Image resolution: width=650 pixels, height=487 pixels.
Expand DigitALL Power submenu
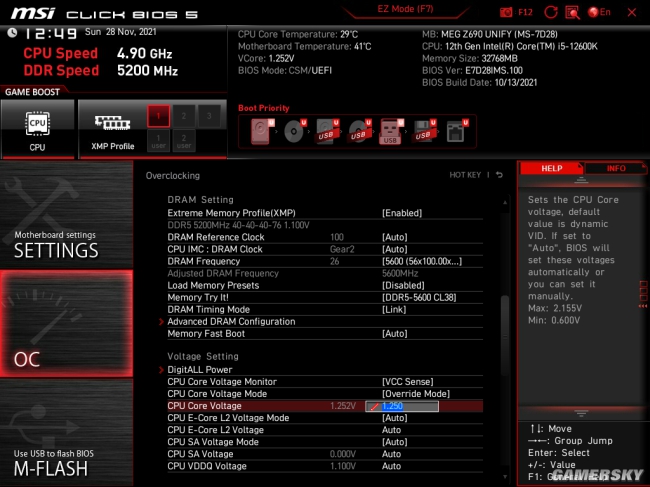click(x=200, y=370)
